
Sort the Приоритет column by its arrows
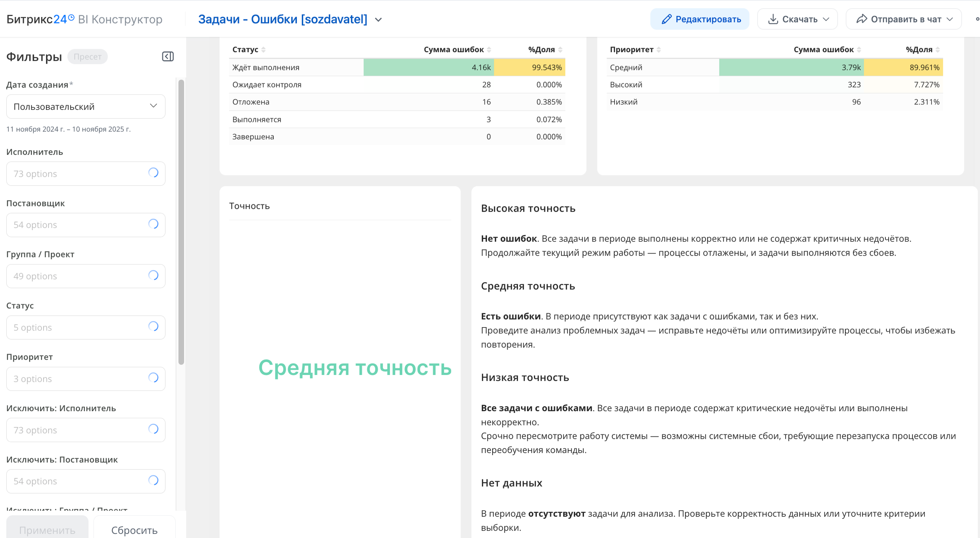point(658,50)
